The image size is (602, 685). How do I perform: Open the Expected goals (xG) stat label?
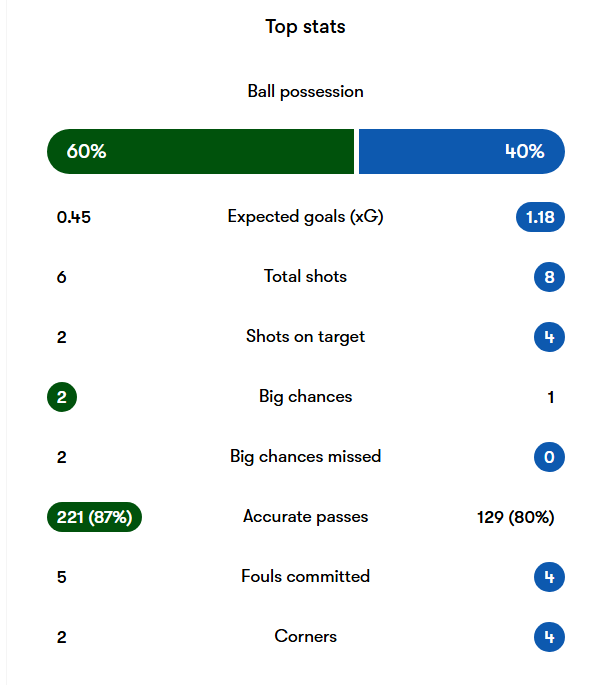click(305, 216)
